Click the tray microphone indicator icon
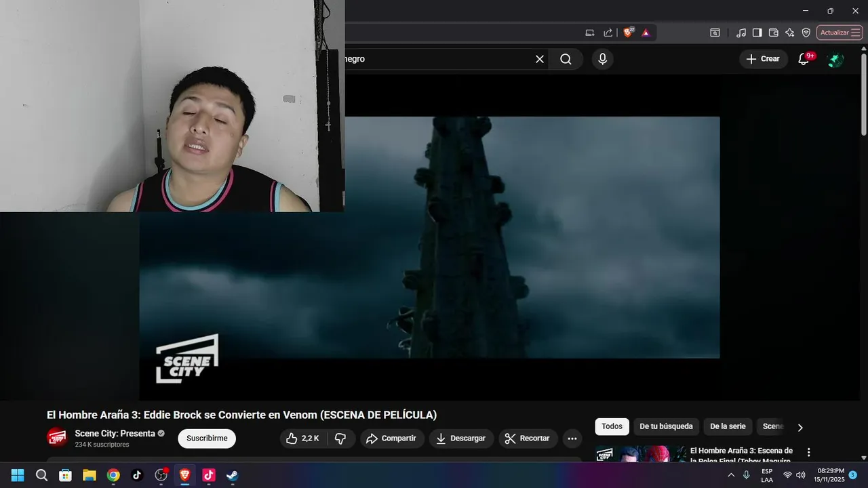The height and width of the screenshot is (488, 868). pyautogui.click(x=747, y=475)
